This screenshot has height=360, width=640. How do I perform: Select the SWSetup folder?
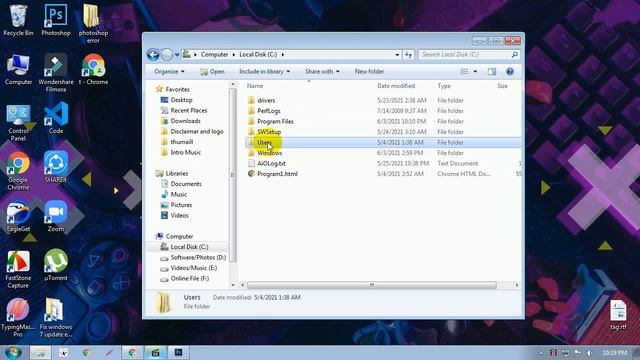point(269,132)
